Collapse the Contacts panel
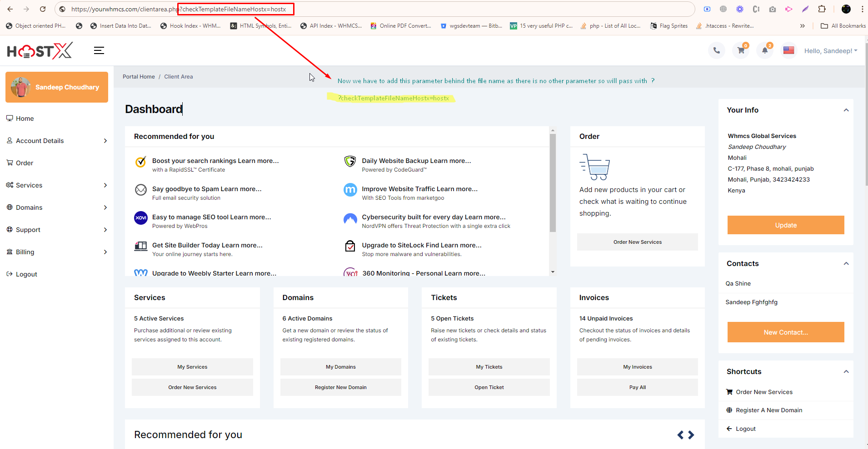 pyautogui.click(x=846, y=264)
